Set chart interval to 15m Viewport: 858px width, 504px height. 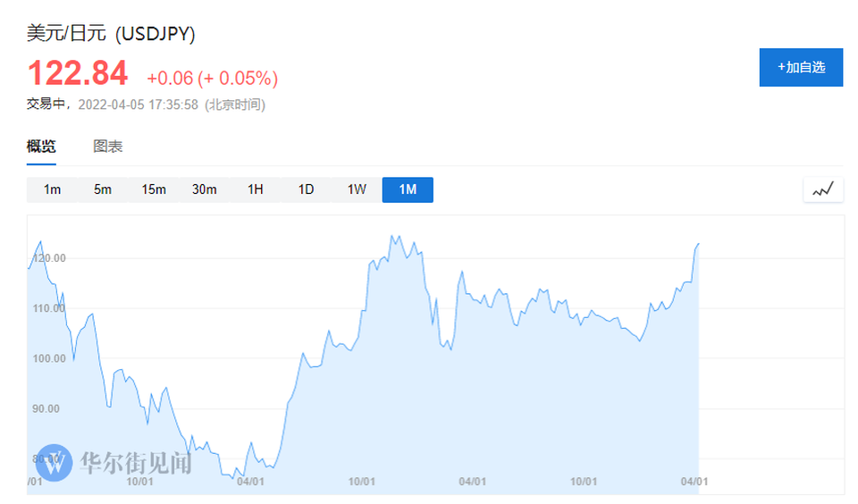[x=154, y=189]
